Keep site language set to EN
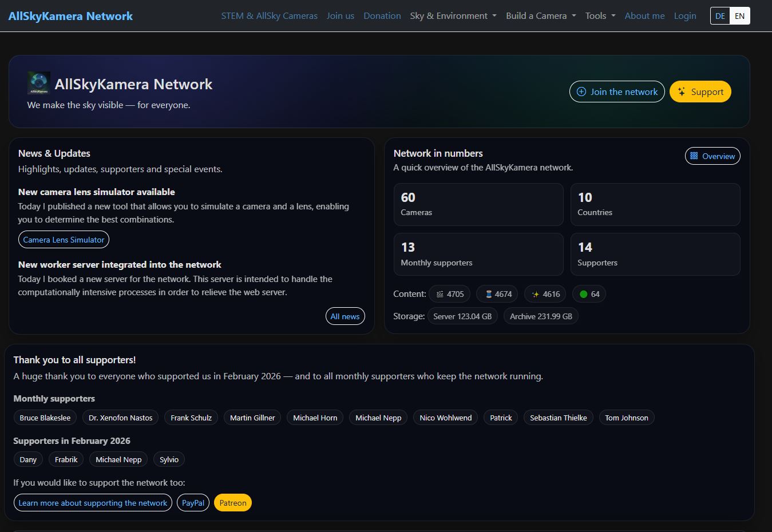This screenshot has height=532, width=772. [x=739, y=15]
